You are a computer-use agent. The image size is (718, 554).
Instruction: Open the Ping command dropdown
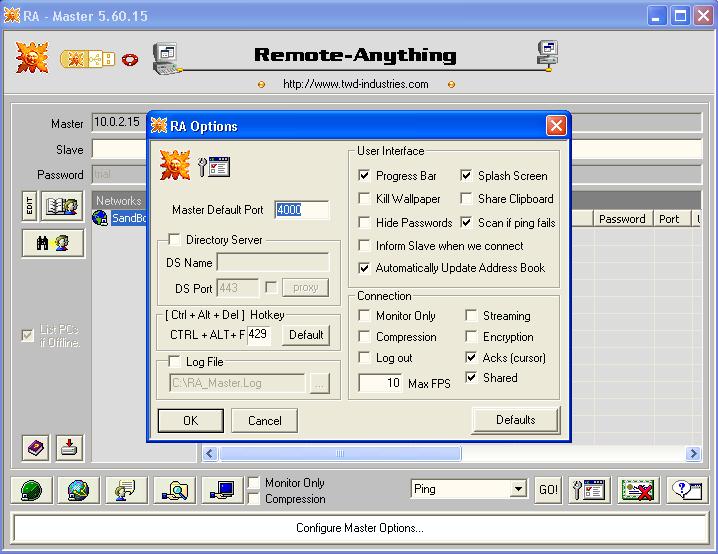(518, 489)
